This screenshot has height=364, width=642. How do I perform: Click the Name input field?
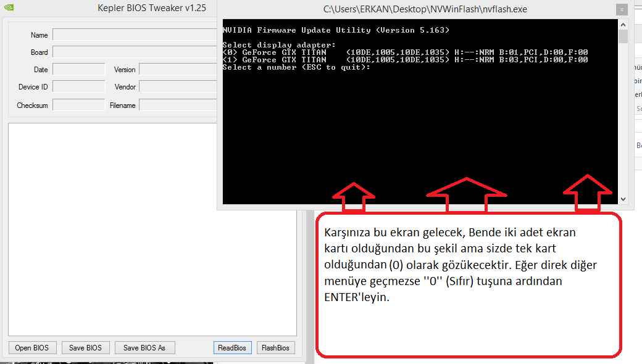click(x=135, y=35)
